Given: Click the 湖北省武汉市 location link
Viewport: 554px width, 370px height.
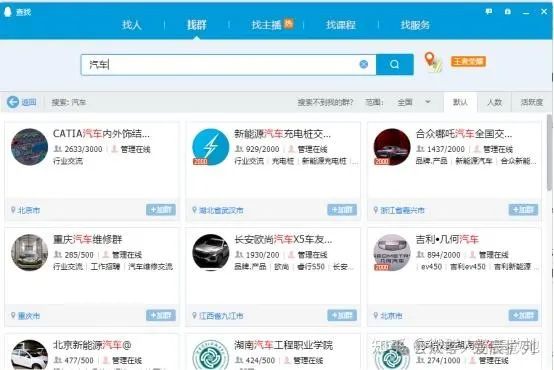Looking at the screenshot, I should tap(221, 210).
